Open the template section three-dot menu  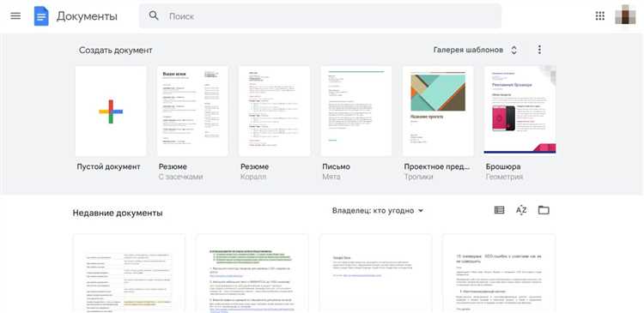(539, 50)
